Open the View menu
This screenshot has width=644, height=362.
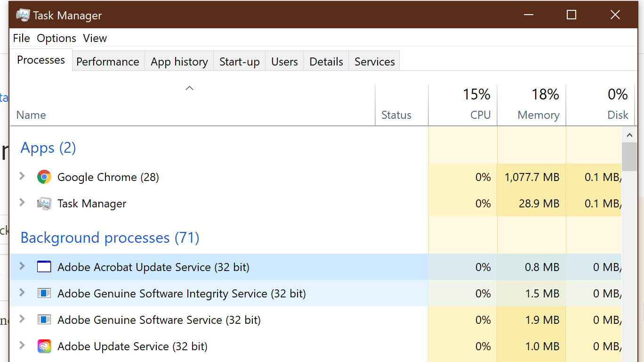pos(94,38)
